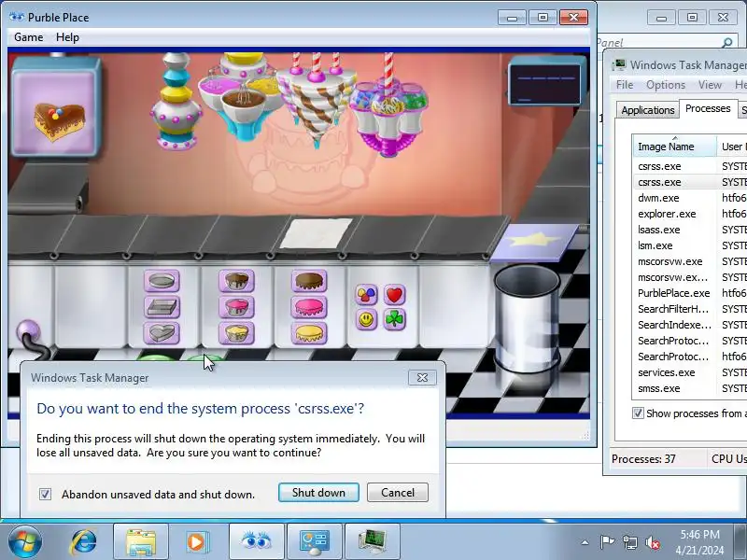
Task: Choose chocolate cake batter
Action: click(x=236, y=281)
